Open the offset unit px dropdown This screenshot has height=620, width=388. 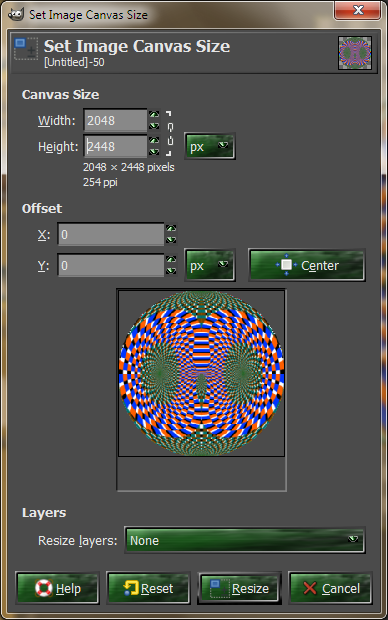(x=210, y=265)
